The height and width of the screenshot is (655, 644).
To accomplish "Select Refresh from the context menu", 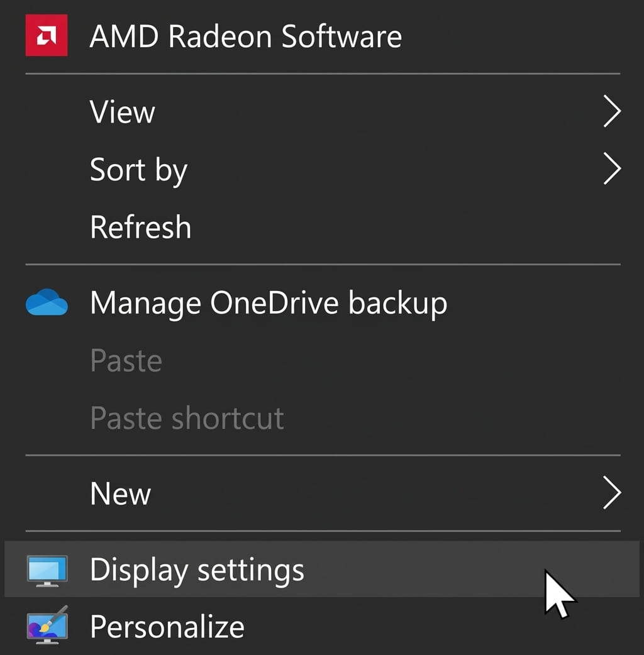I will (322, 227).
